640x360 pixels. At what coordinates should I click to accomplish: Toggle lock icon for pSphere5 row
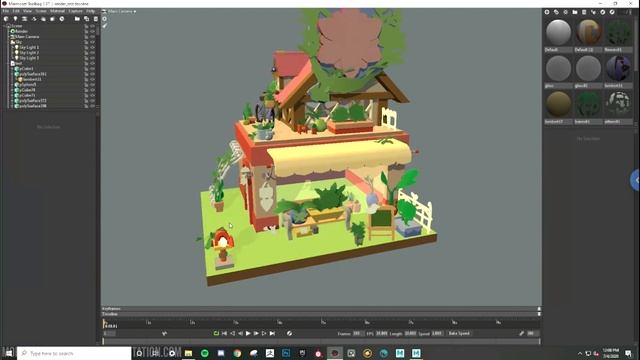point(86,84)
